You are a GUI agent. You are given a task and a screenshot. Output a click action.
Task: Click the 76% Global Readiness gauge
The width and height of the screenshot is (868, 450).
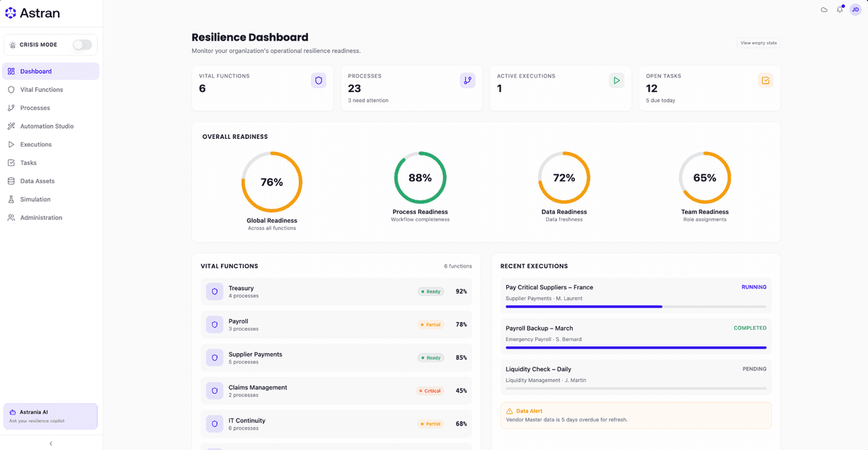(x=271, y=182)
